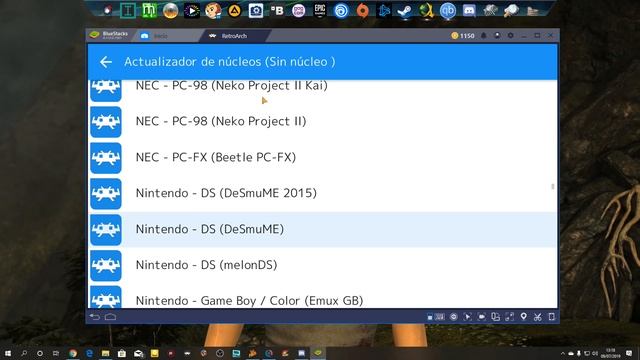Select Nintendo - Game Boy / Color (Emux GB)
This screenshot has width=640, height=360.
tap(322, 297)
